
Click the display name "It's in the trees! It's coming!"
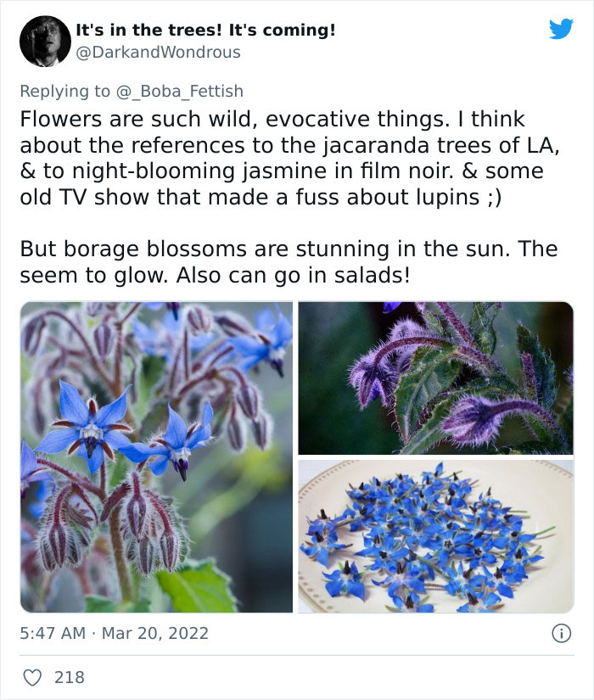pyautogui.click(x=205, y=30)
